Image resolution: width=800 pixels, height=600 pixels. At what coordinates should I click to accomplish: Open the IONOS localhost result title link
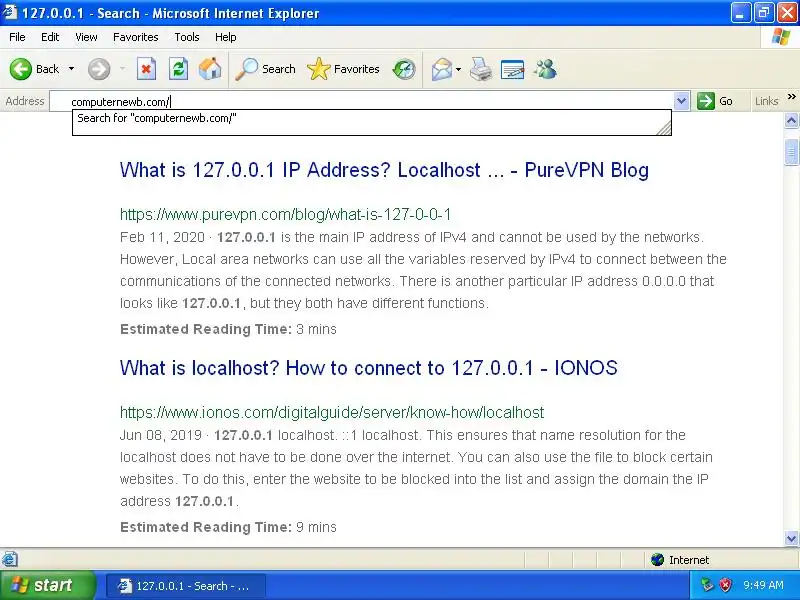point(368,368)
